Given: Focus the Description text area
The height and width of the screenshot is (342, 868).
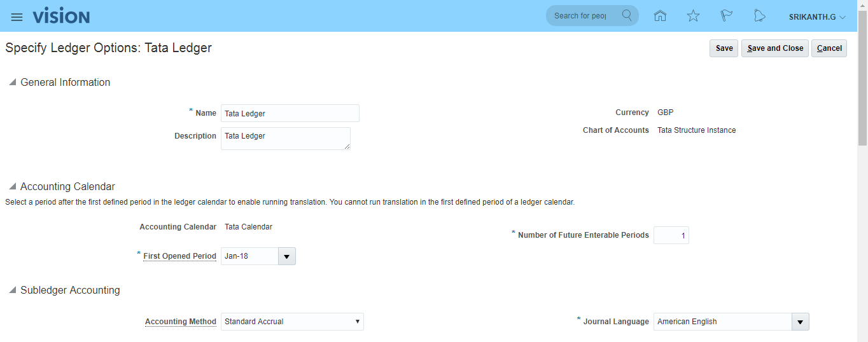Looking at the screenshot, I should point(285,139).
